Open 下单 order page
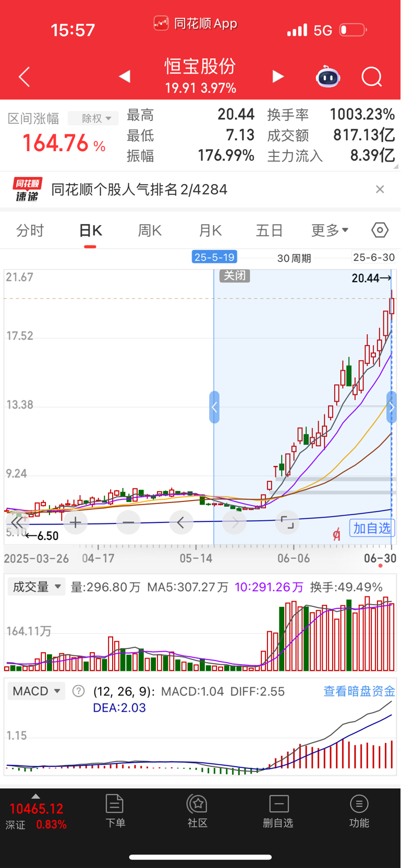Image resolution: width=401 pixels, height=868 pixels. pos(115,811)
